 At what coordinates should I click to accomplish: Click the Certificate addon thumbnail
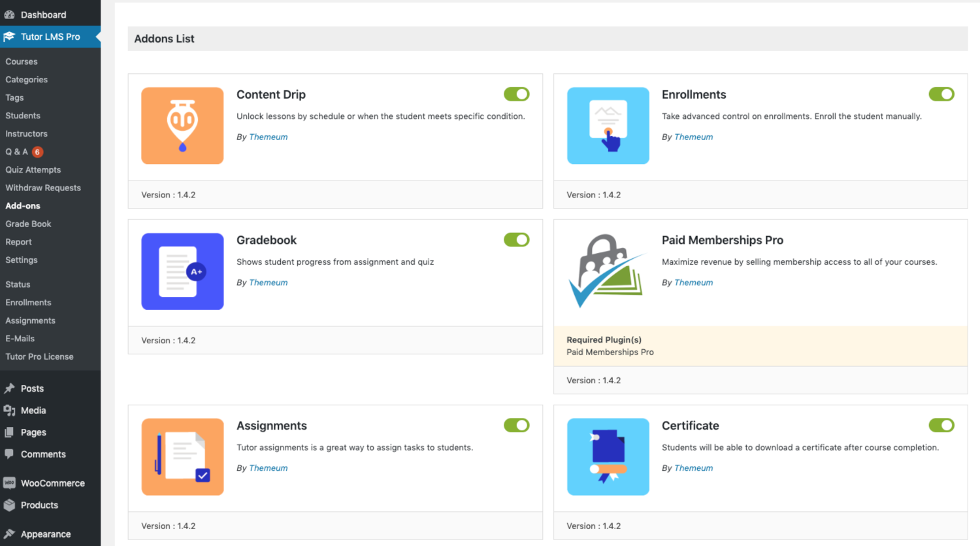(x=608, y=456)
